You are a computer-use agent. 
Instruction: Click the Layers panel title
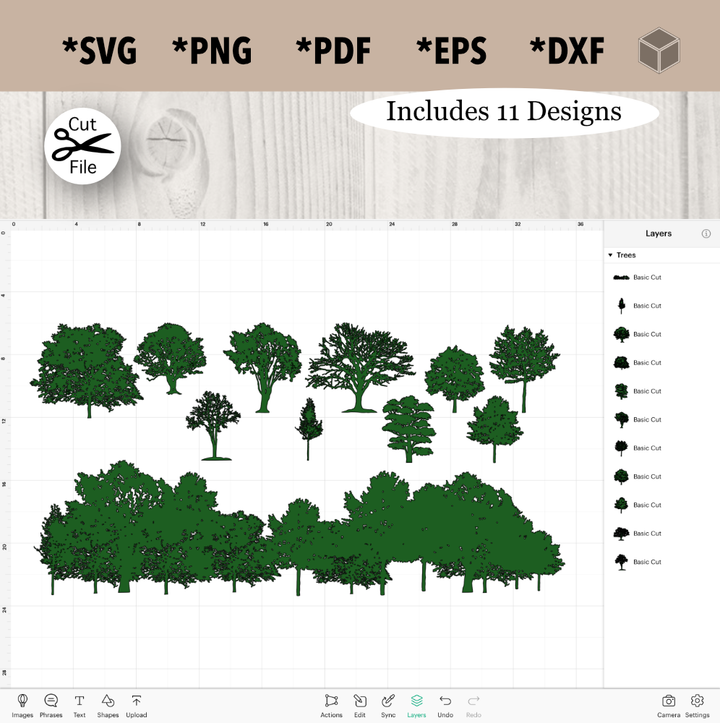pyautogui.click(x=658, y=233)
